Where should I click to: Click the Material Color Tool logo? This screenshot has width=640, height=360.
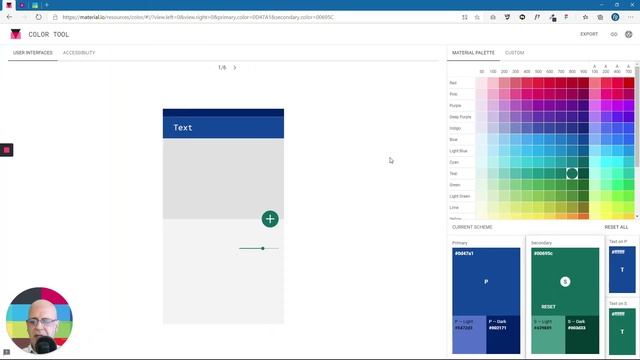pyautogui.click(x=16, y=34)
